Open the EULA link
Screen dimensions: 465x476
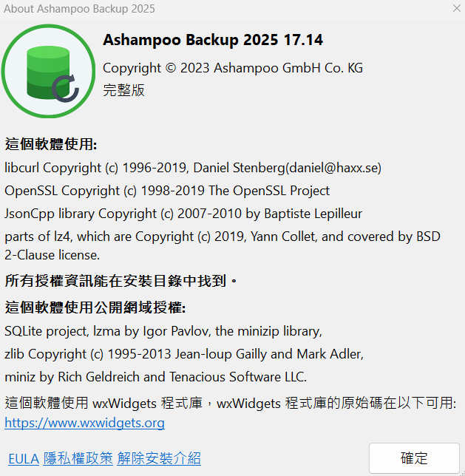pos(24,458)
